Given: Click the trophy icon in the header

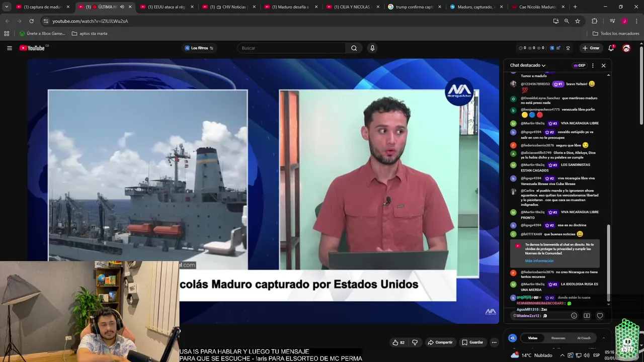Looking at the screenshot, I should (x=568, y=48).
